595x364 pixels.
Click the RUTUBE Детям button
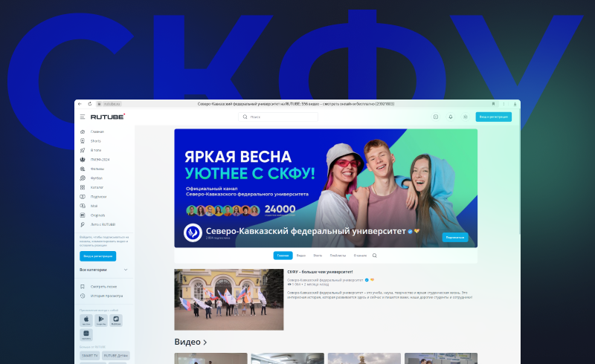point(116,356)
